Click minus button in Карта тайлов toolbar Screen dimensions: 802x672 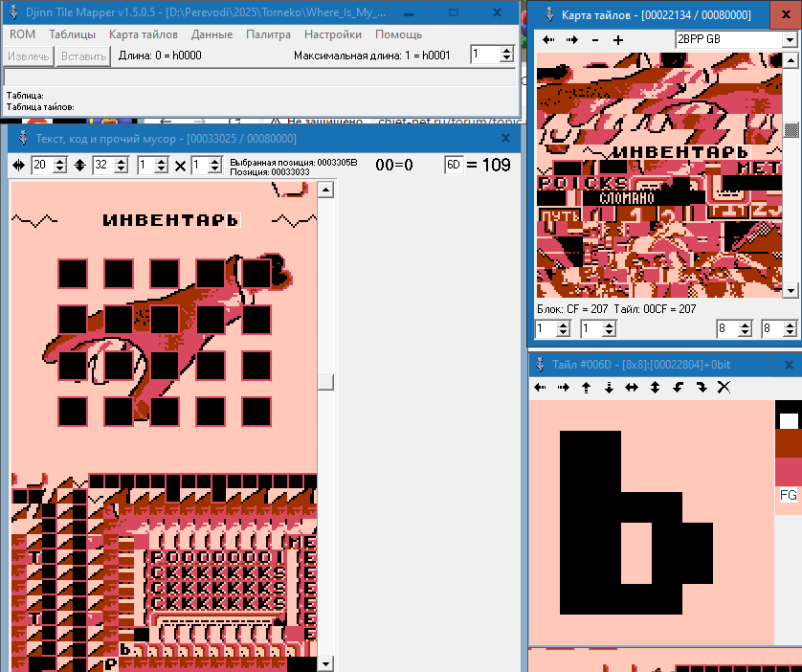pos(595,40)
